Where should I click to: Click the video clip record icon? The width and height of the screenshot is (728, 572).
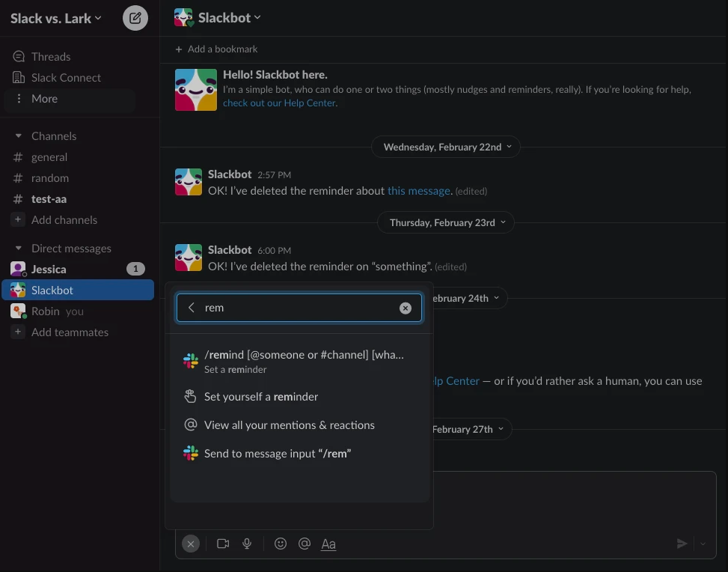(223, 544)
